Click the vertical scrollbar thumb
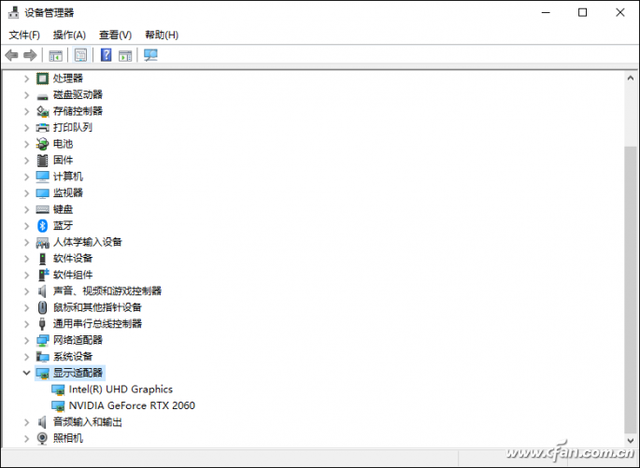640x468 pixels. pos(630,290)
